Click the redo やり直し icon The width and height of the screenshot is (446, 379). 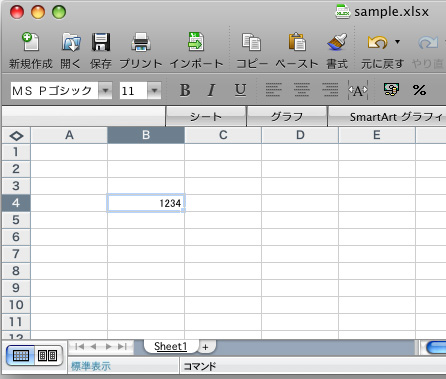click(x=428, y=42)
